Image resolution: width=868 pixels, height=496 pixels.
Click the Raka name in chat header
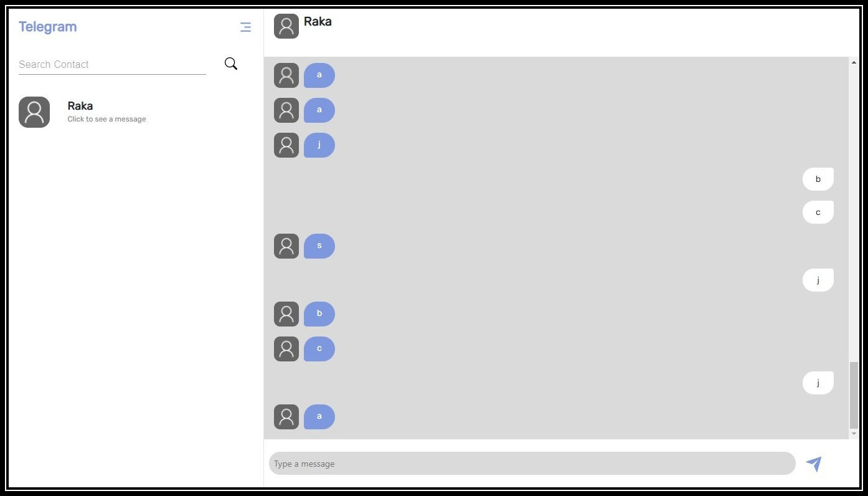[318, 22]
